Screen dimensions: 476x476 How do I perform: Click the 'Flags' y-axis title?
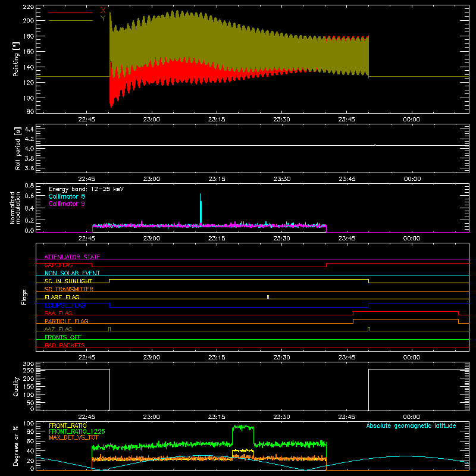pos(24,297)
